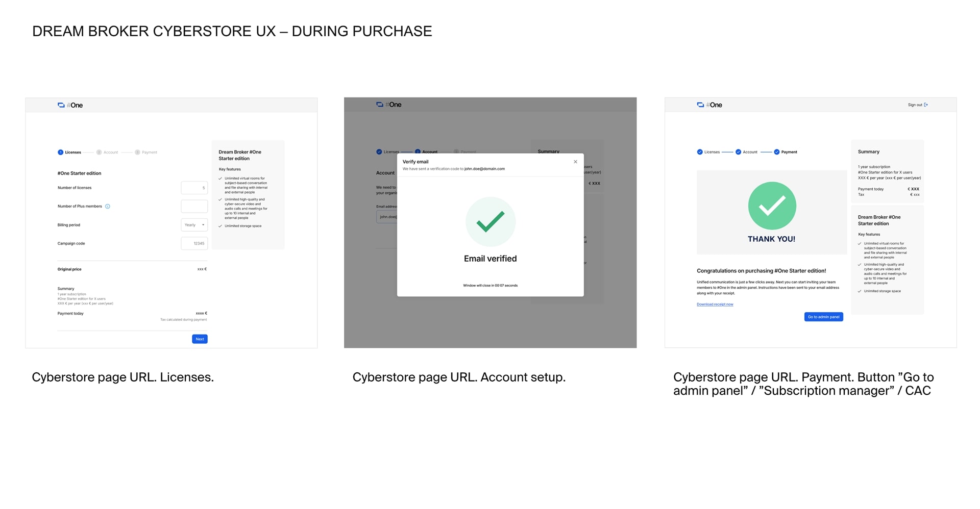The width and height of the screenshot is (980, 509).
Task: Click Number of licenses input field
Action: (194, 188)
